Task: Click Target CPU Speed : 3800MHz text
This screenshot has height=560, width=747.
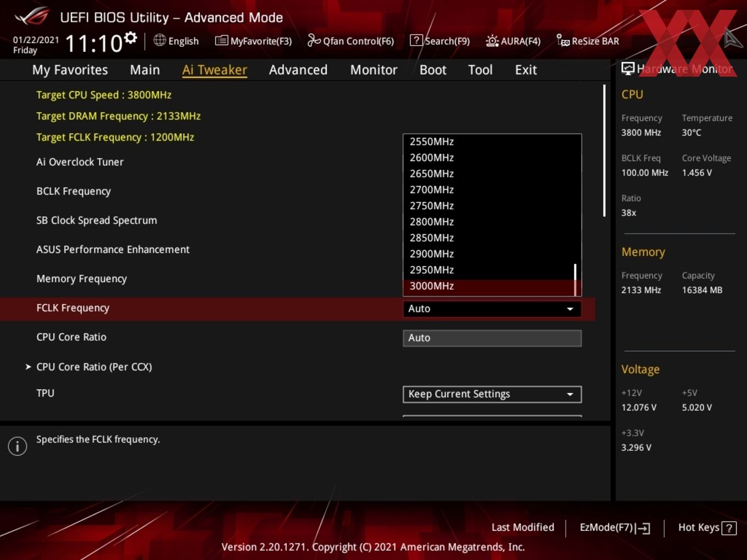Action: pos(104,95)
